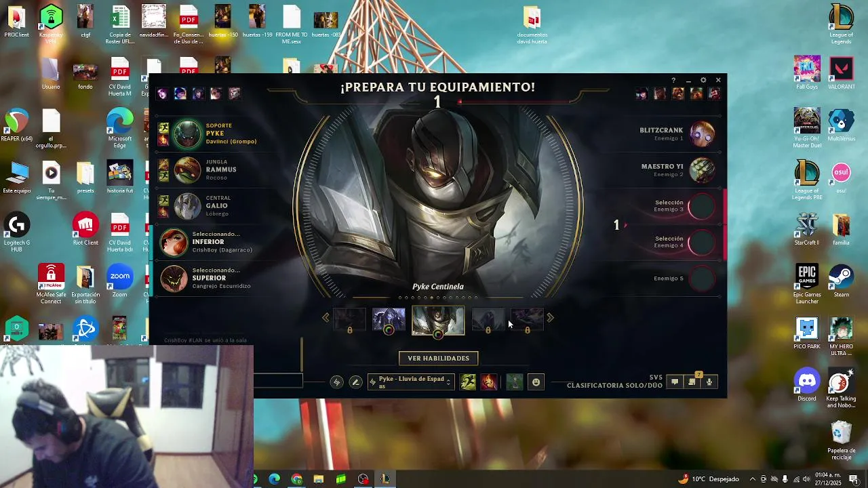Open Discord desktop icon

pos(807,384)
